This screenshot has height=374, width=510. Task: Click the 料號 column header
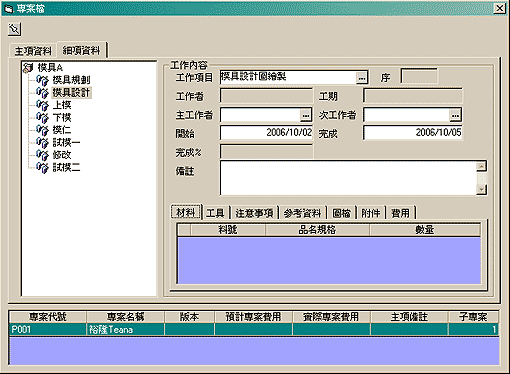(228, 230)
